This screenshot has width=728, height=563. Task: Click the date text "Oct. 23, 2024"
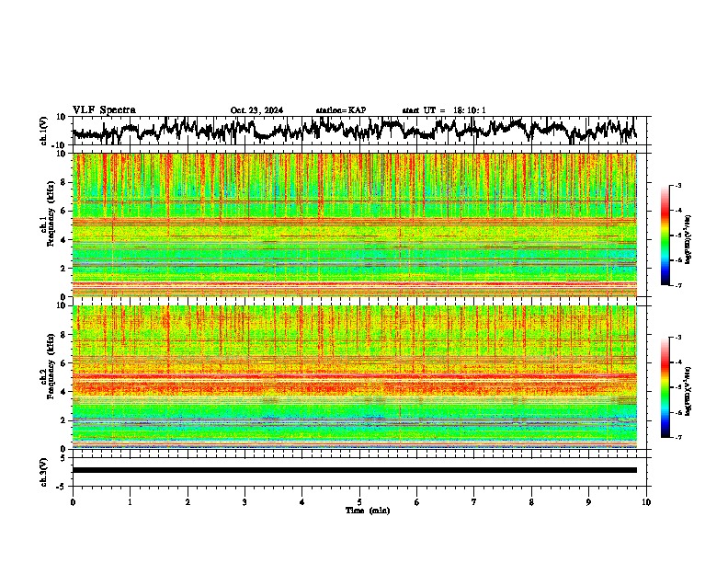click(x=256, y=110)
